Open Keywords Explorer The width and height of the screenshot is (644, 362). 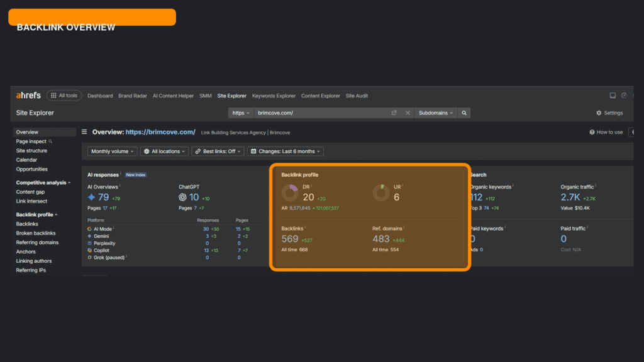click(274, 96)
